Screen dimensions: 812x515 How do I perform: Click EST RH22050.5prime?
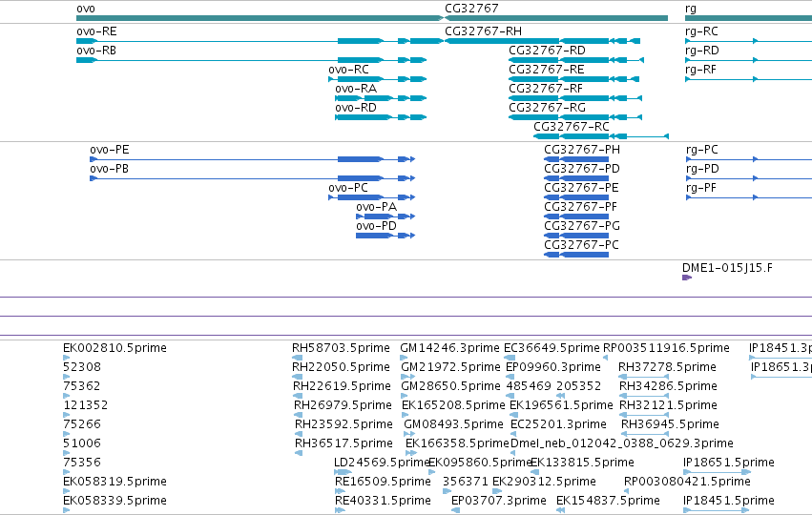tap(341, 367)
